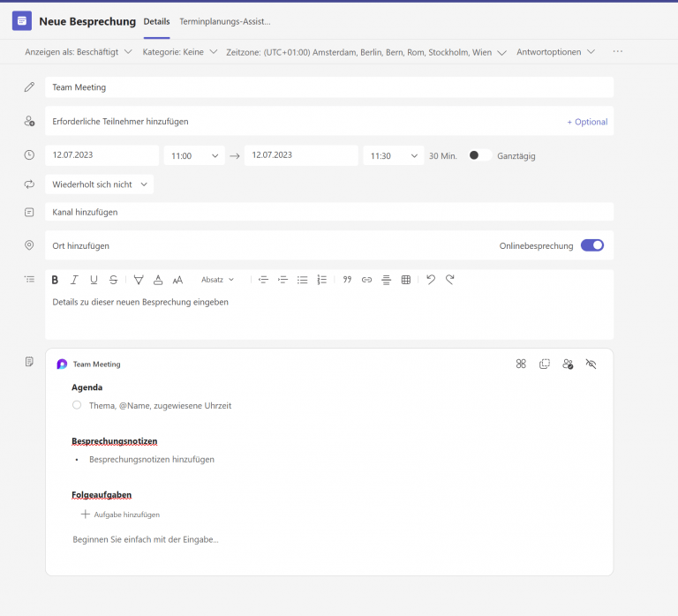Toggle italic formatting
The height and width of the screenshot is (616, 678).
74,280
